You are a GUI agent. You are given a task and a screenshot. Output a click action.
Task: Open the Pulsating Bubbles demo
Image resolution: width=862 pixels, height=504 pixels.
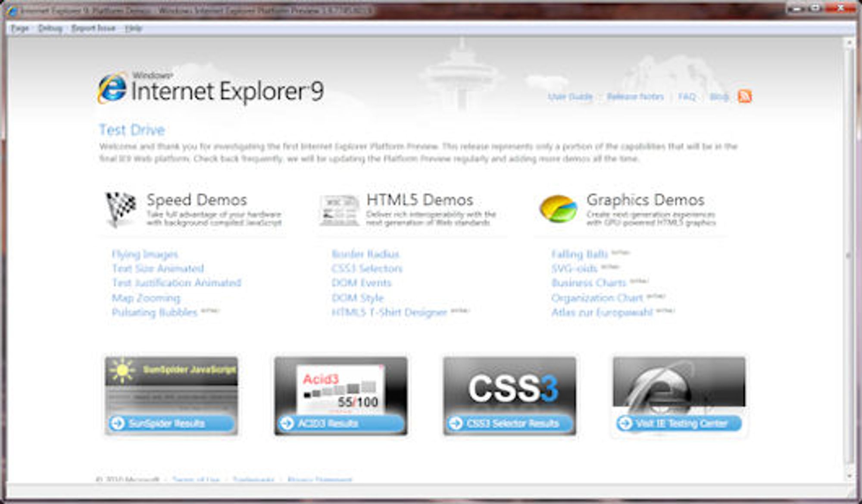click(x=155, y=312)
